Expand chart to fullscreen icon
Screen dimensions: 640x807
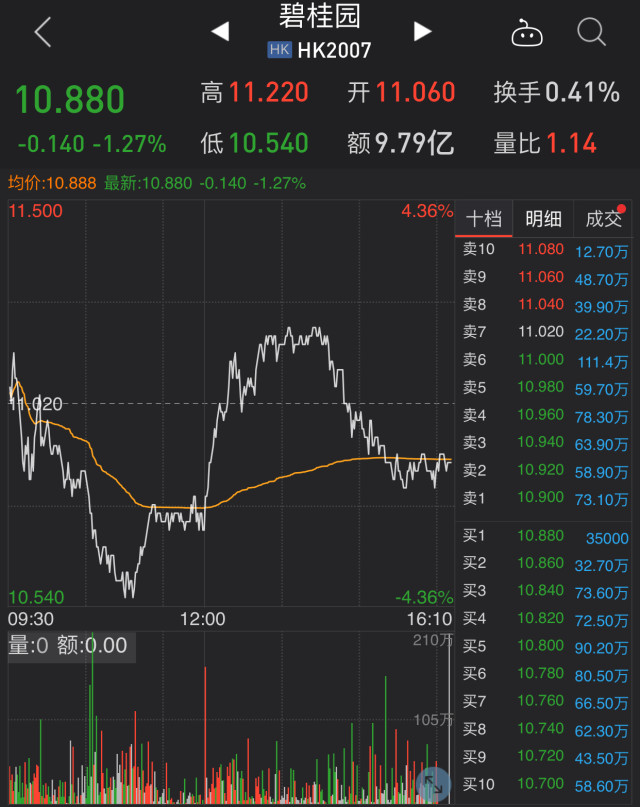click(x=434, y=785)
